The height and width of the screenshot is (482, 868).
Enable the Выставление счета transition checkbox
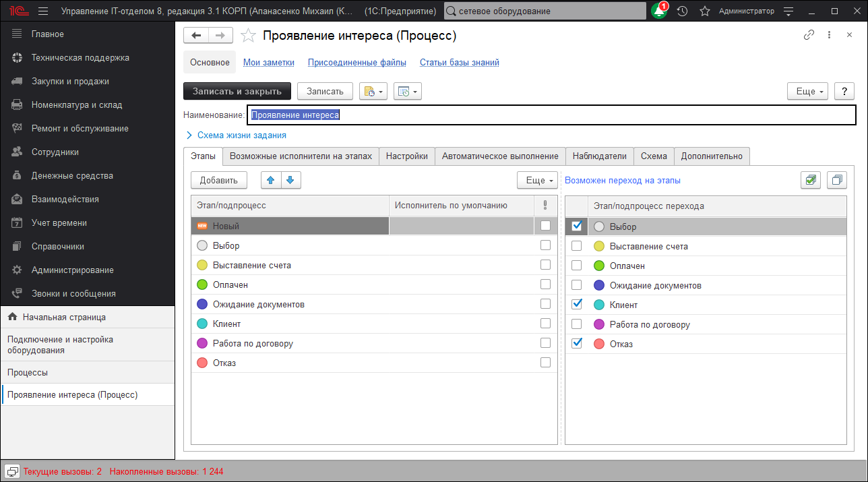coord(576,245)
